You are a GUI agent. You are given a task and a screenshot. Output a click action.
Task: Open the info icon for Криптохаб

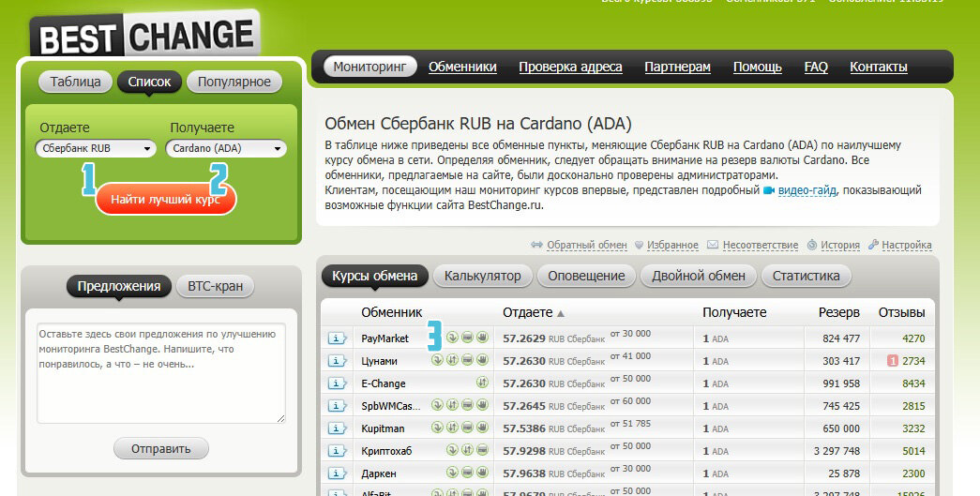click(337, 451)
